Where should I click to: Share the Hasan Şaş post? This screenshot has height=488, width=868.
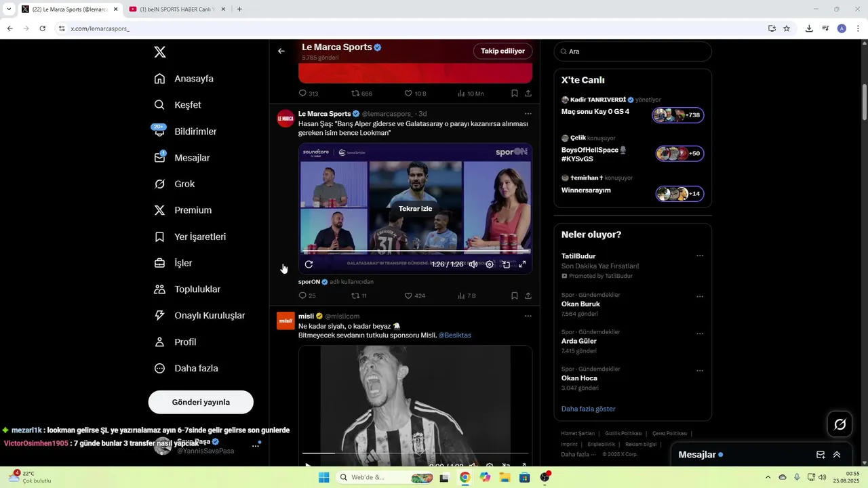click(528, 296)
